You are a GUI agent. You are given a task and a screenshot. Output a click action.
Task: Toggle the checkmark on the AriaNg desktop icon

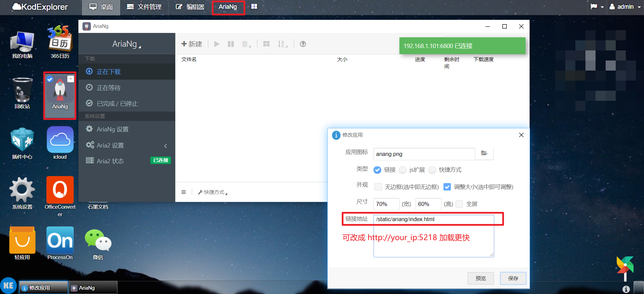tap(50, 79)
